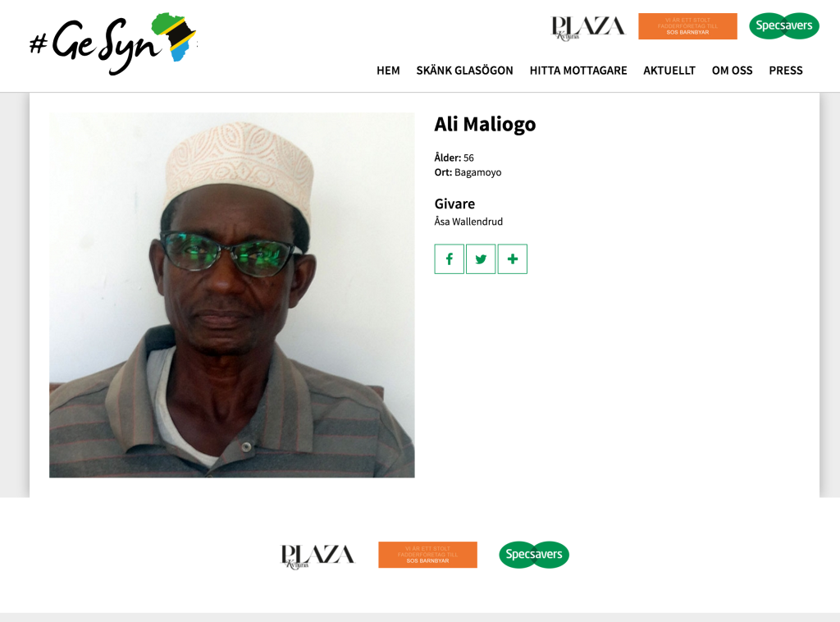Click Ali Maliogo's portrait photo
This screenshot has width=840, height=622.
pyautogui.click(x=232, y=295)
